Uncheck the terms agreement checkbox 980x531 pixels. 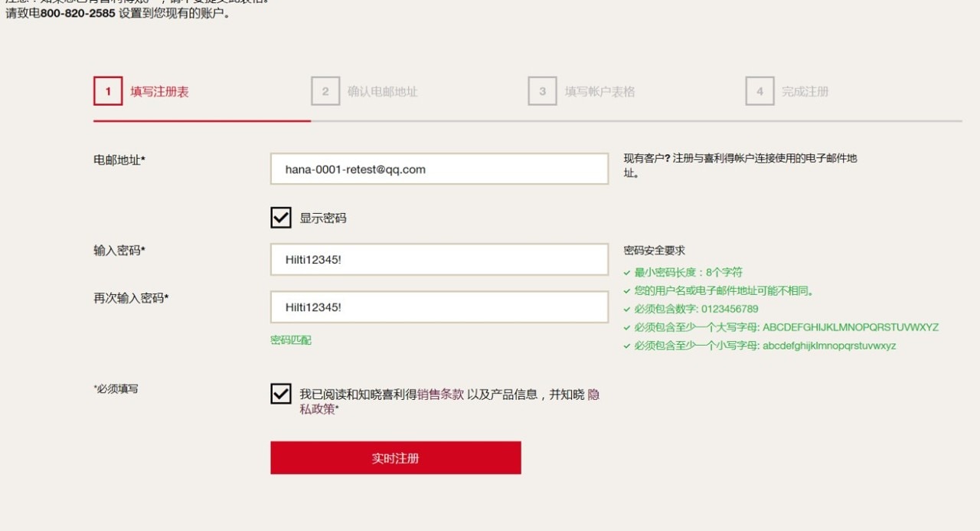point(279,394)
